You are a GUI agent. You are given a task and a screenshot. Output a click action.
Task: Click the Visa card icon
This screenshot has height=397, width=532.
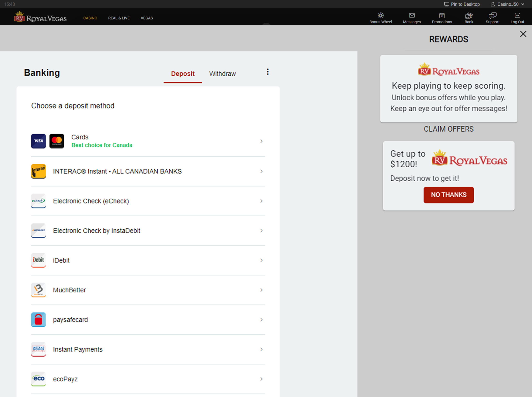coord(38,141)
